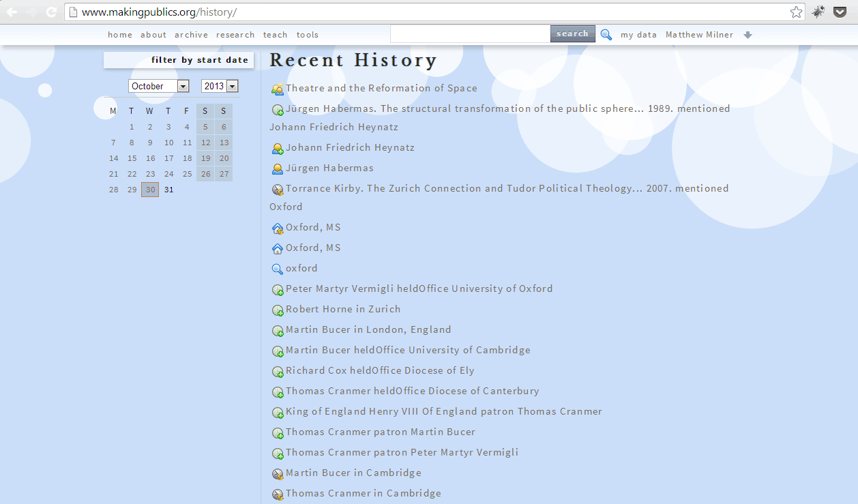The image size is (858, 504).
Task: Click icon beside King of England Henry VIII entry
Action: (x=278, y=413)
